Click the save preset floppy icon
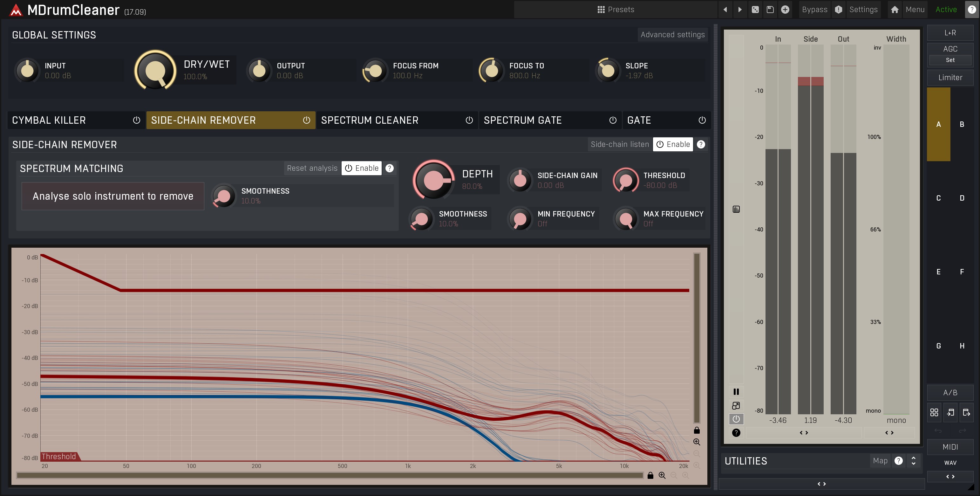 pos(770,10)
